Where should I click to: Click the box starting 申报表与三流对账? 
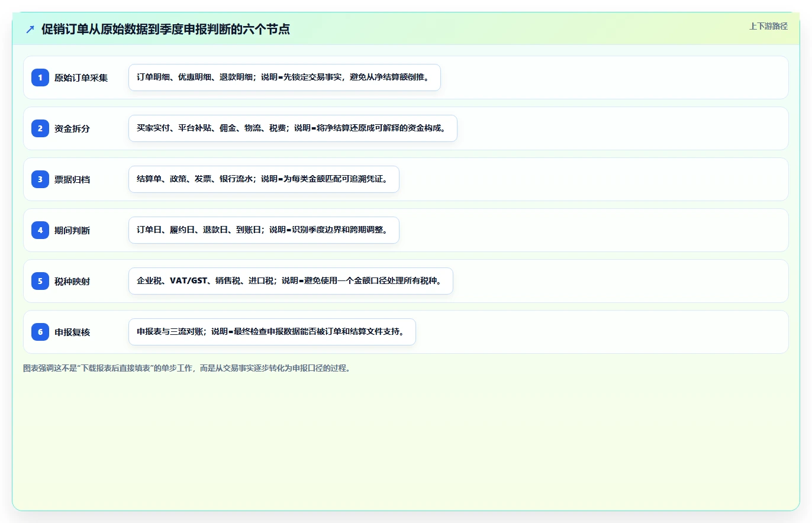click(272, 332)
